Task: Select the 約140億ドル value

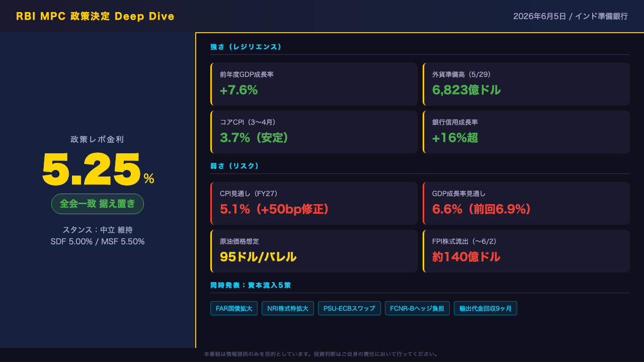Action: (466, 257)
